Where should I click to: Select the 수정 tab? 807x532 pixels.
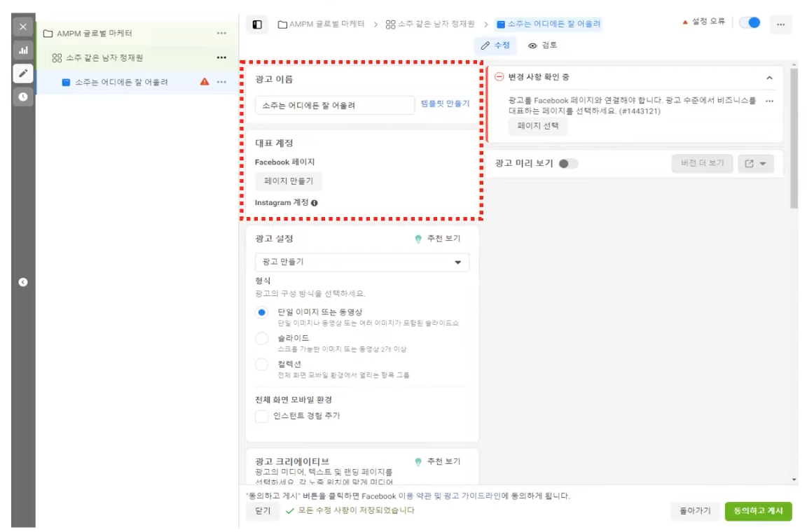pyautogui.click(x=495, y=45)
